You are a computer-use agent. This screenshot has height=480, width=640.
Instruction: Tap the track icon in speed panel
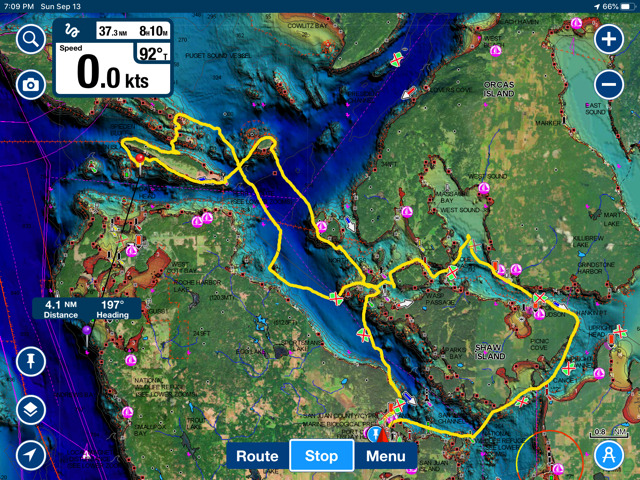[x=72, y=31]
